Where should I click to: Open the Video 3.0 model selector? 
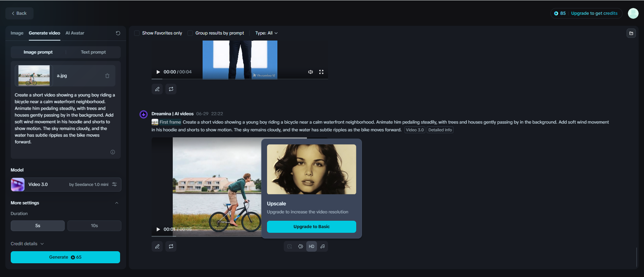[66, 185]
